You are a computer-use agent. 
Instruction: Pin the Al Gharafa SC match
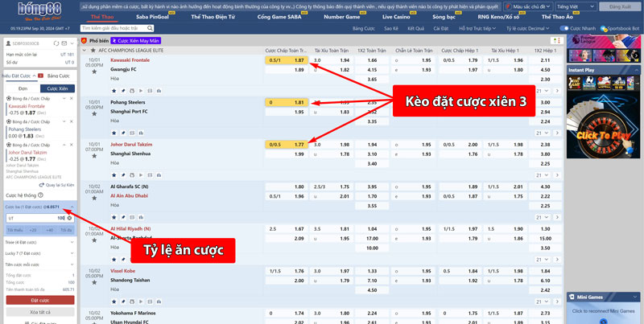click(123, 217)
